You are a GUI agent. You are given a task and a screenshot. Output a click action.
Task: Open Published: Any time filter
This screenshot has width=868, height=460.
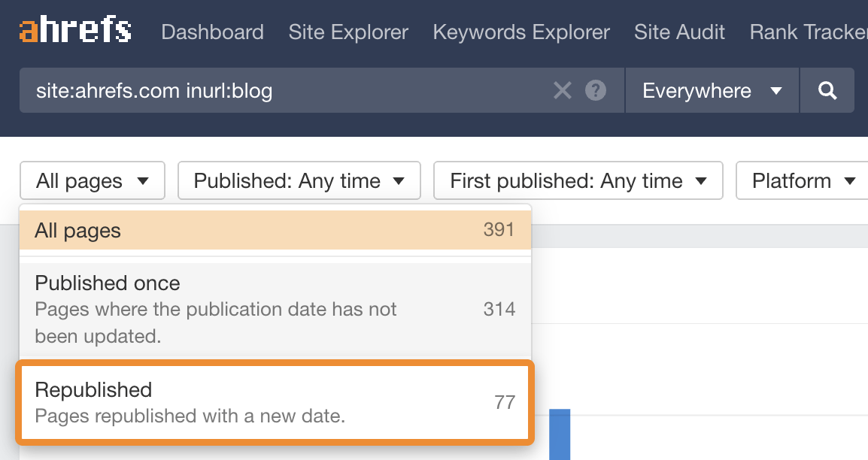click(299, 181)
